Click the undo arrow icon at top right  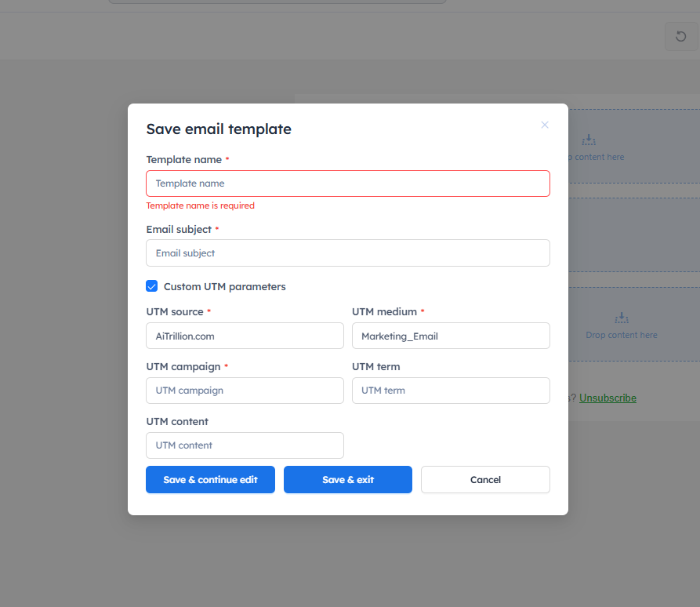pos(680,37)
